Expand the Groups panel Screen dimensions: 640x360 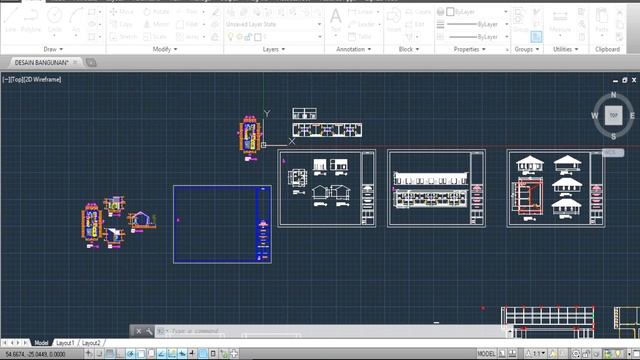[x=527, y=49]
